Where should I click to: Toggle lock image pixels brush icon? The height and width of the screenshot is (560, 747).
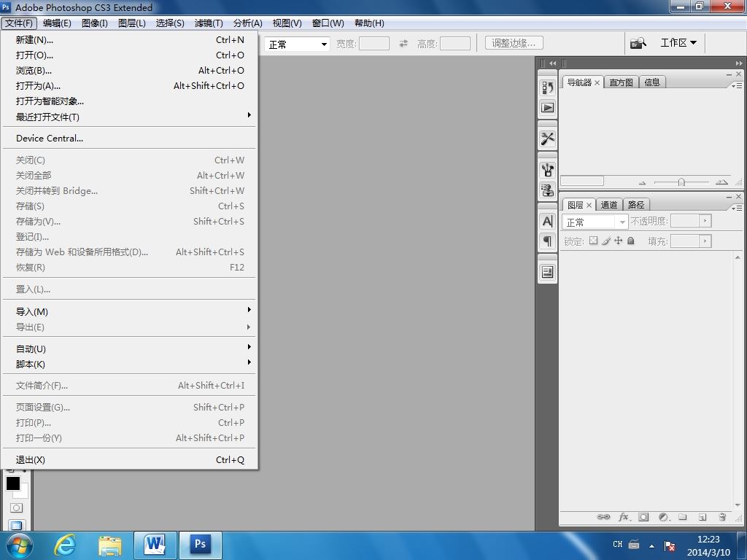[x=606, y=241]
